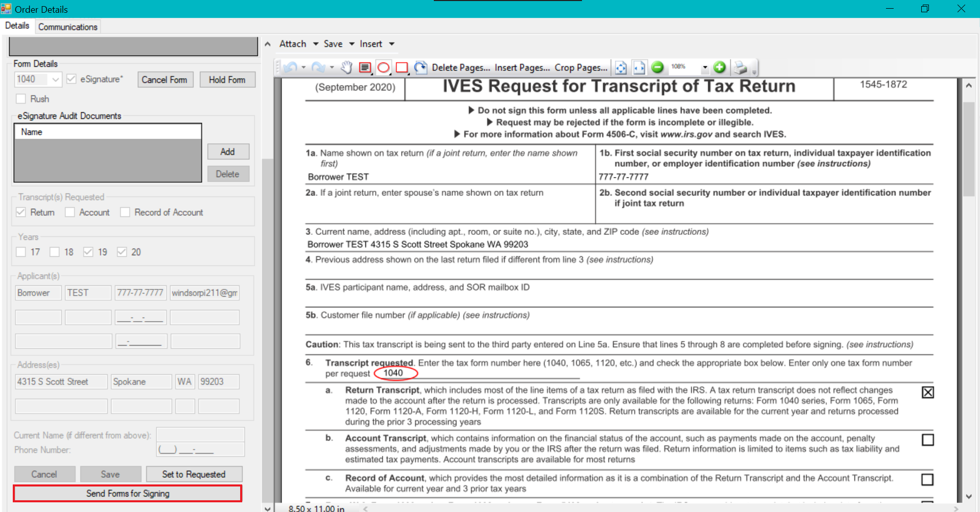The height and width of the screenshot is (512, 980).
Task: Click the green zoom in icon
Action: click(719, 67)
